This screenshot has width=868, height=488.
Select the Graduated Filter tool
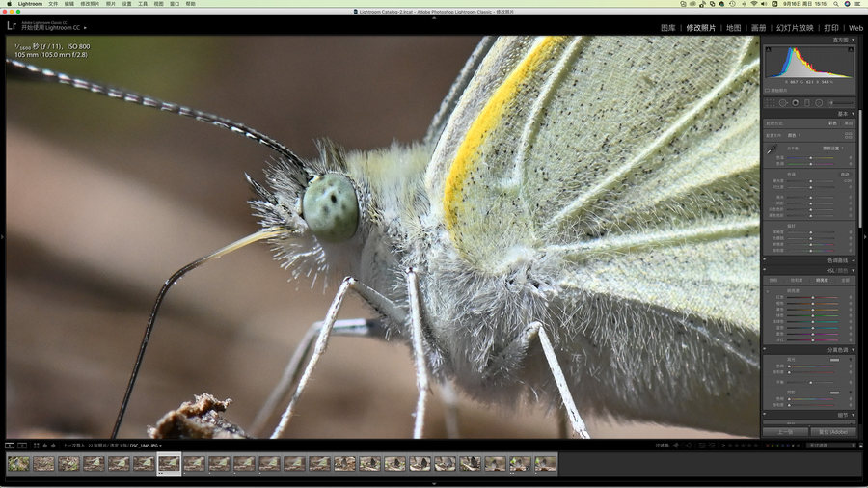806,102
